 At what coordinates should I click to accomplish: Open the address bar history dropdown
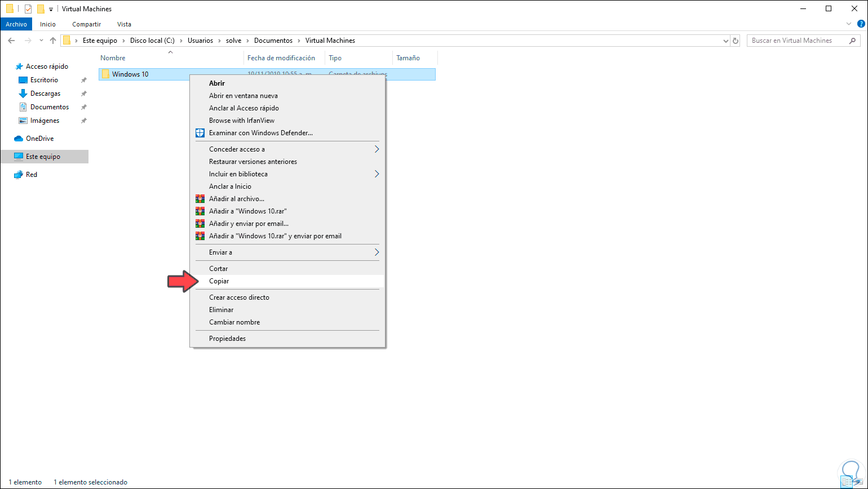725,41
